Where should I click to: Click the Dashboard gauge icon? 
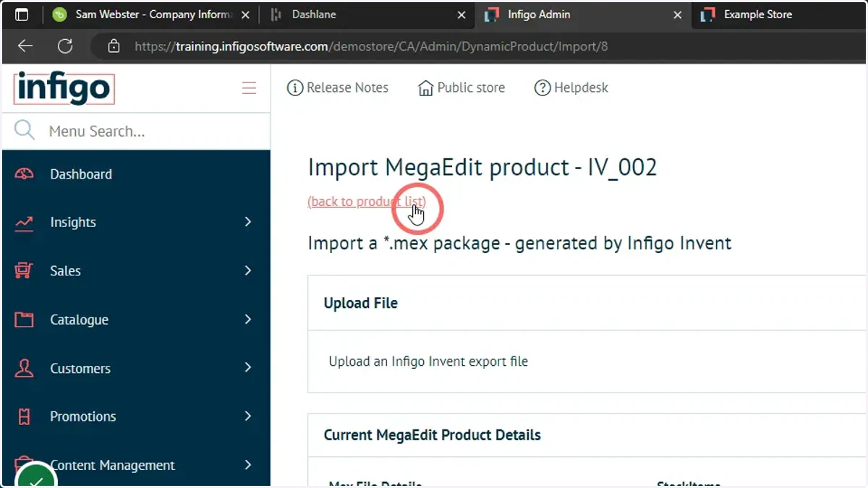click(x=25, y=174)
